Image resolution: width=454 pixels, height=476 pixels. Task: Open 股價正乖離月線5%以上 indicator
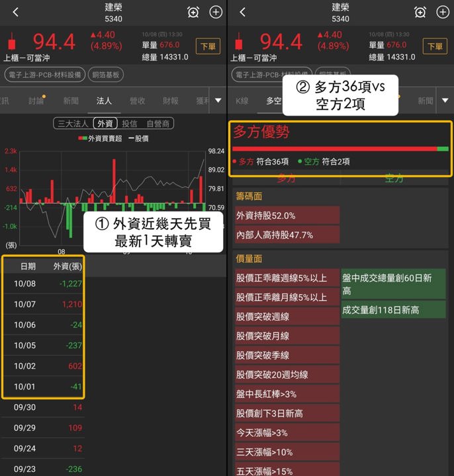(287, 297)
